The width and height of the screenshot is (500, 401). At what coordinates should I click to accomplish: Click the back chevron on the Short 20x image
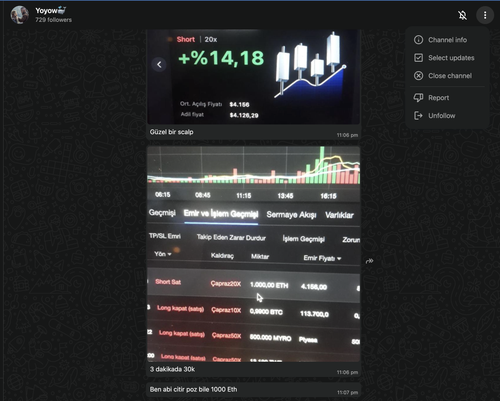point(159,64)
